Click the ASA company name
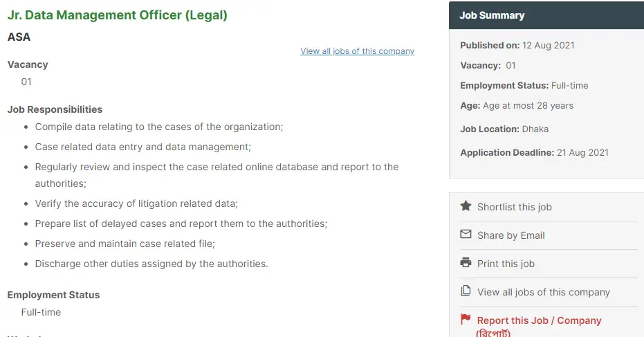Viewport: 644px width, 337px height. coord(19,37)
